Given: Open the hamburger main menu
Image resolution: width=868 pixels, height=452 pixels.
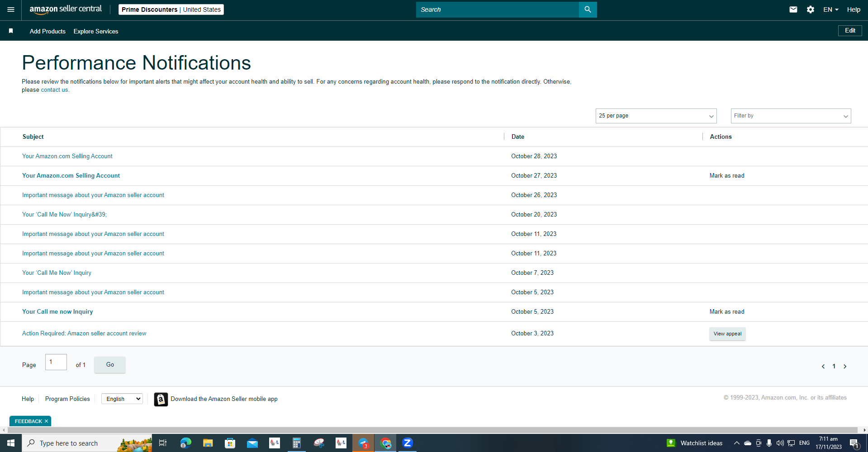Looking at the screenshot, I should pyautogui.click(x=11, y=9).
